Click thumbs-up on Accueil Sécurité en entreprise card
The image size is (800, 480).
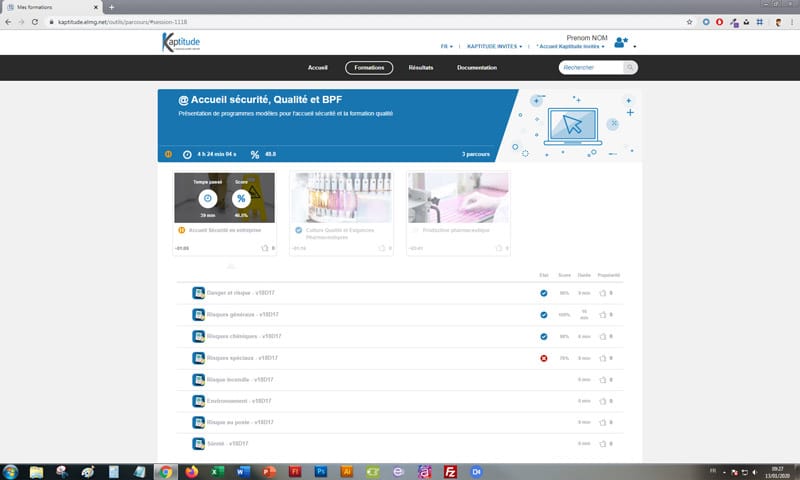pos(265,247)
